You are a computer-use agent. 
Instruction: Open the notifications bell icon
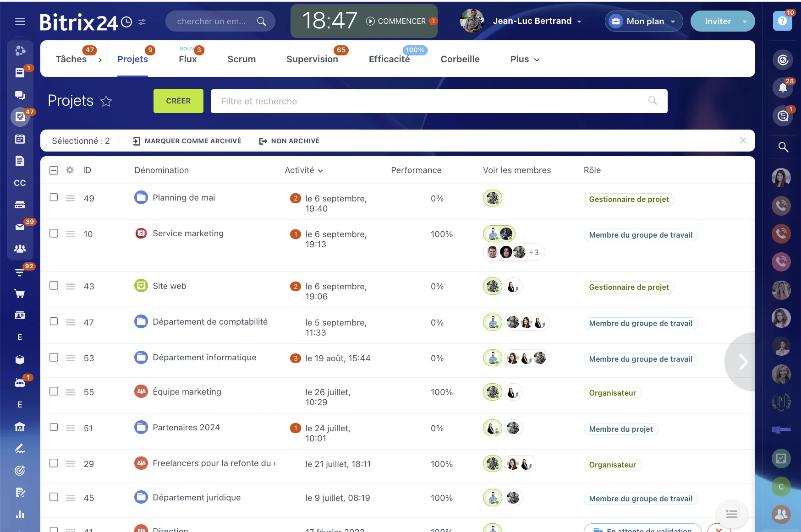[783, 87]
